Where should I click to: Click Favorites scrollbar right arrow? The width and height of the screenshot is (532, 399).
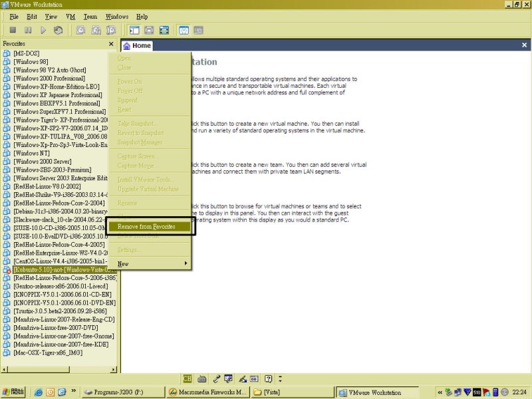[113, 369]
